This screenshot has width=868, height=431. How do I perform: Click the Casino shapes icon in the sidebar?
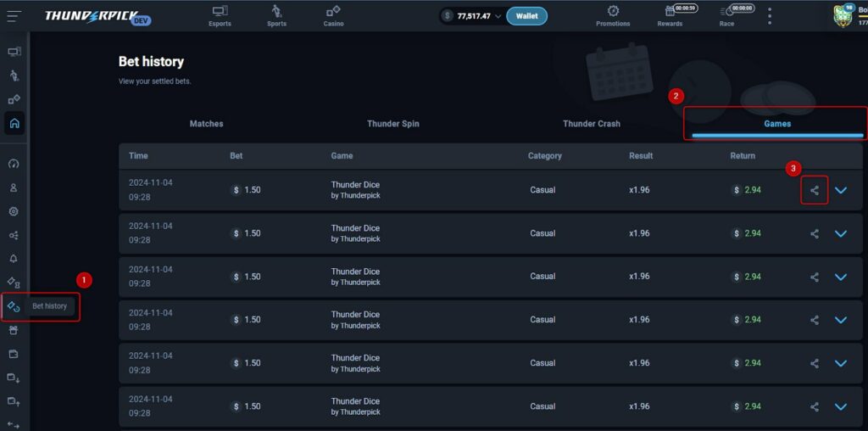coord(14,100)
